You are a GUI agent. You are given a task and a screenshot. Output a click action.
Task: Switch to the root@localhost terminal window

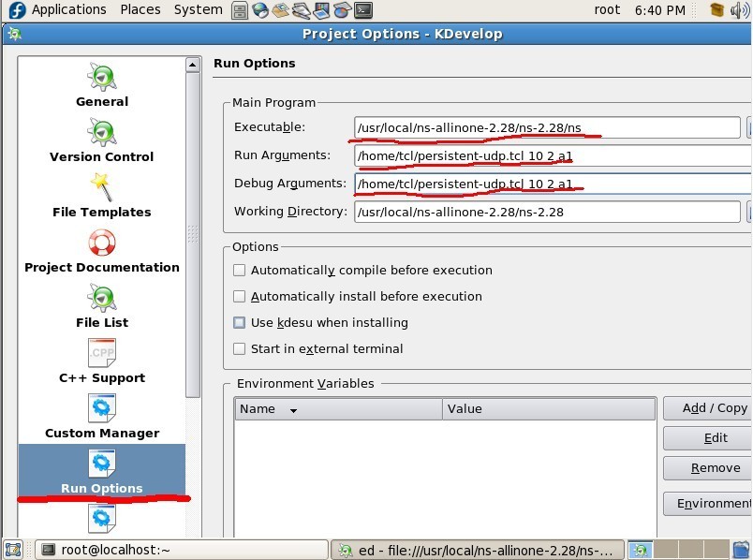click(140, 549)
